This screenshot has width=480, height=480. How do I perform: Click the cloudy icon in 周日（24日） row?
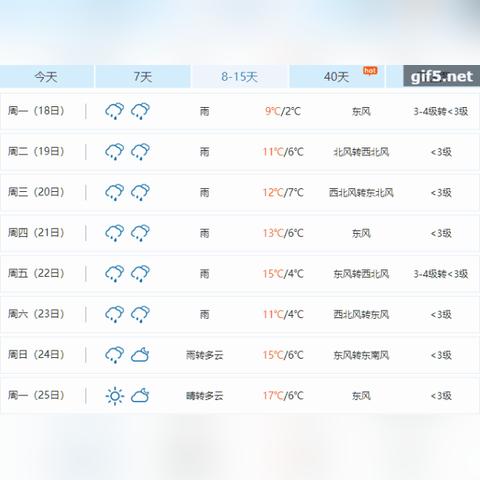click(x=140, y=355)
